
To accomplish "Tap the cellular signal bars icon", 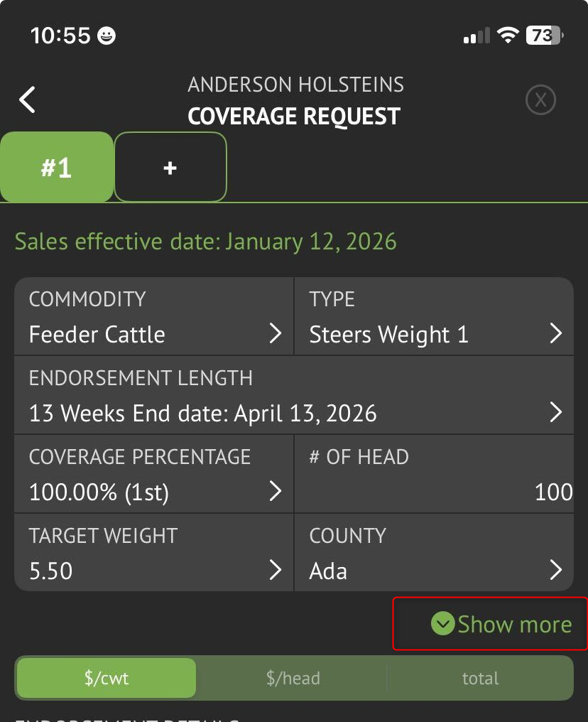I will [x=477, y=36].
